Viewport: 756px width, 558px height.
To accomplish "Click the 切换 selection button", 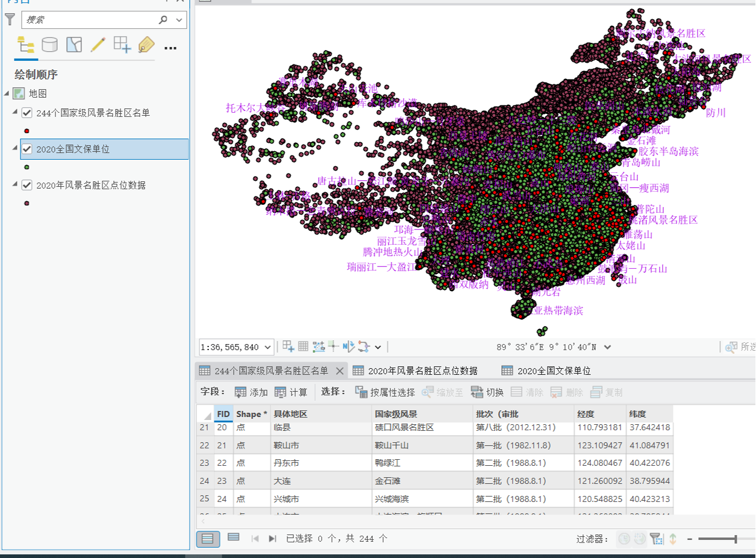I will 487,392.
